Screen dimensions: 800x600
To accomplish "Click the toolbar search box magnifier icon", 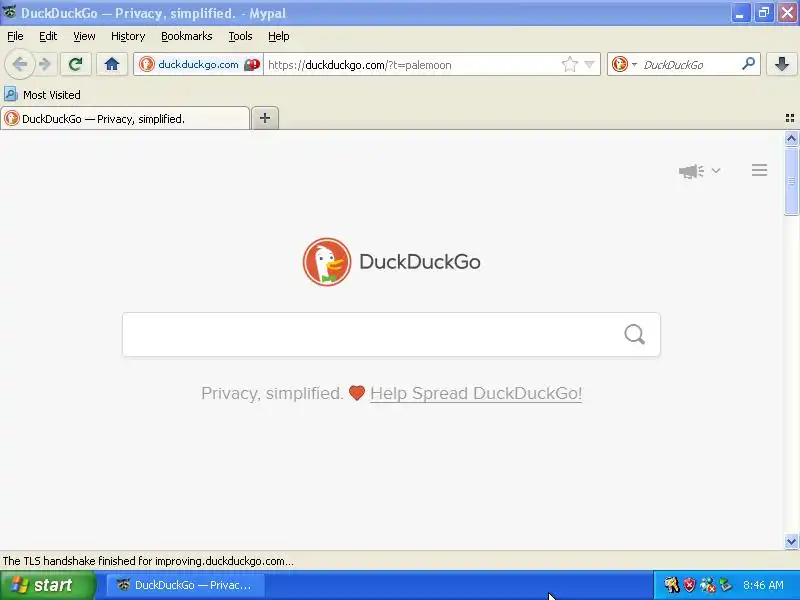I will 748,64.
